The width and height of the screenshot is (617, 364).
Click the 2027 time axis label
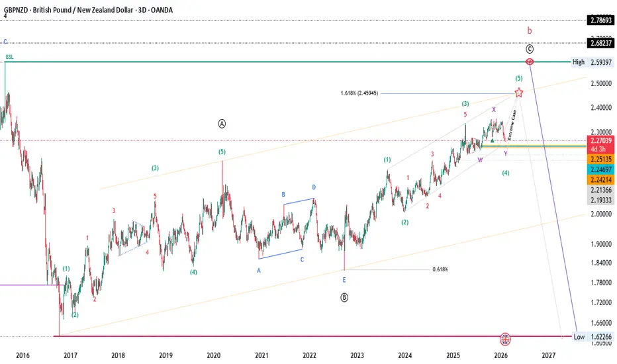pyautogui.click(x=549, y=355)
